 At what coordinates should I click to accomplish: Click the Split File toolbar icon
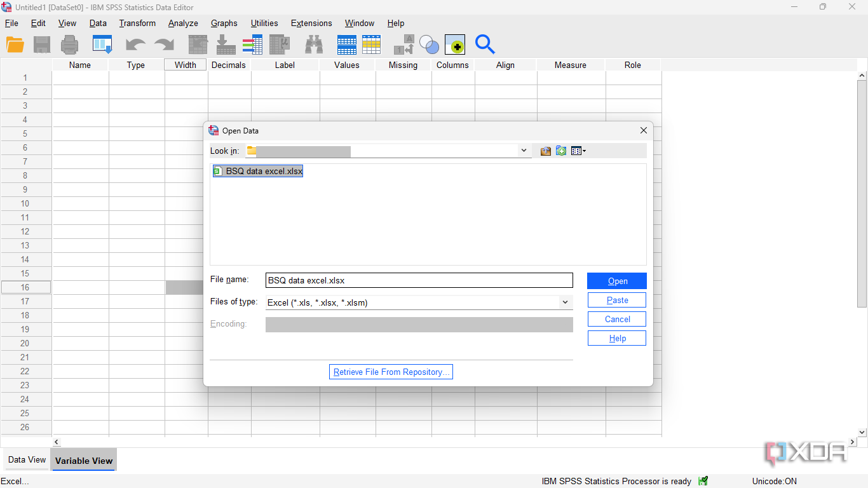(x=347, y=44)
